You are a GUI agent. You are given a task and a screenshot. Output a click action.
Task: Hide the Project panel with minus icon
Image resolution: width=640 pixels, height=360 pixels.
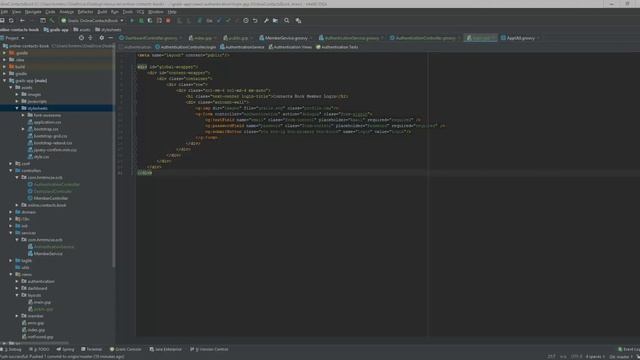coord(111,38)
